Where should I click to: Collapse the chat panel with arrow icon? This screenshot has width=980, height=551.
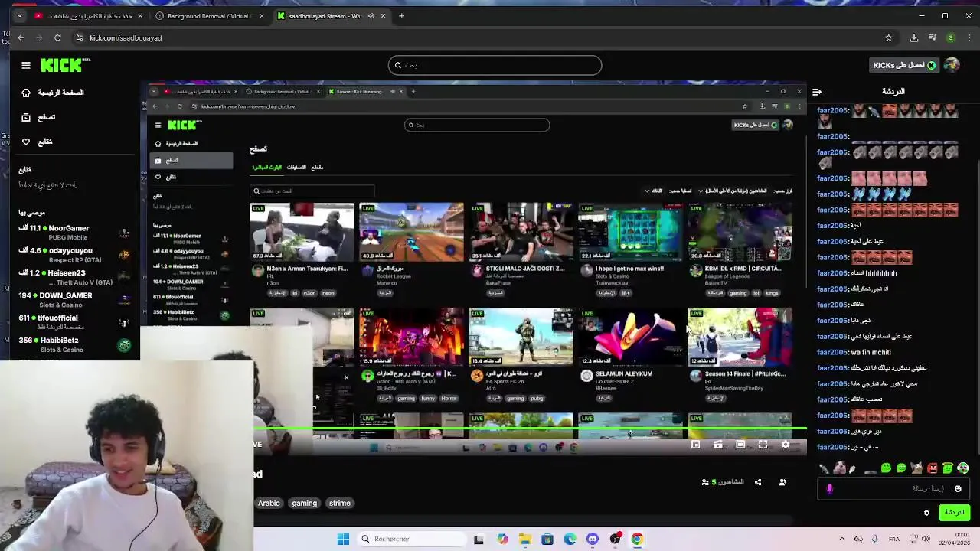(x=817, y=92)
